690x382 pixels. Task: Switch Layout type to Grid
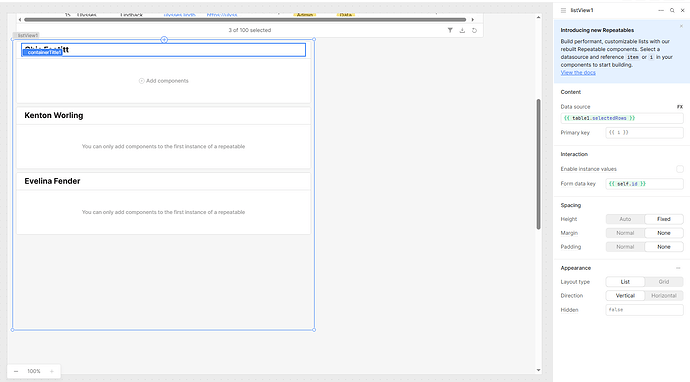[664, 282]
